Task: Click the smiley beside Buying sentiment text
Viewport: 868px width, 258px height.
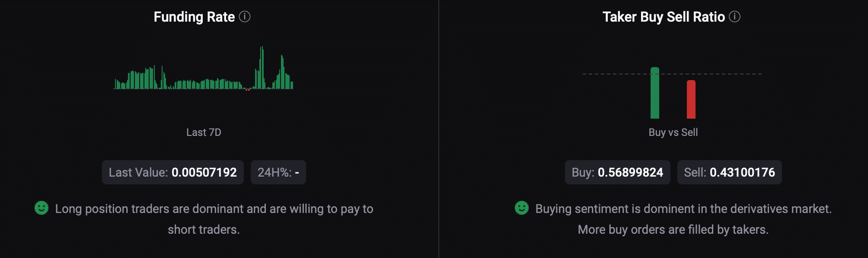Action: [522, 208]
